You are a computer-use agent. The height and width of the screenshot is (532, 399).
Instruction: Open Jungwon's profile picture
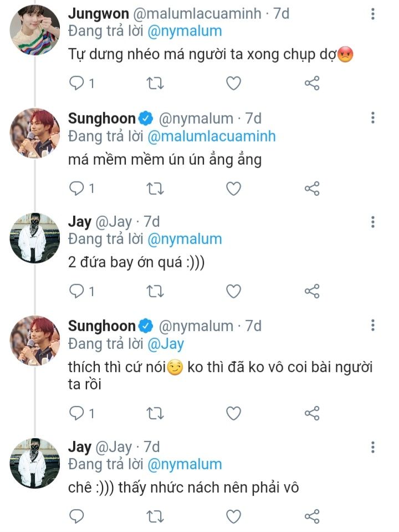[35, 30]
